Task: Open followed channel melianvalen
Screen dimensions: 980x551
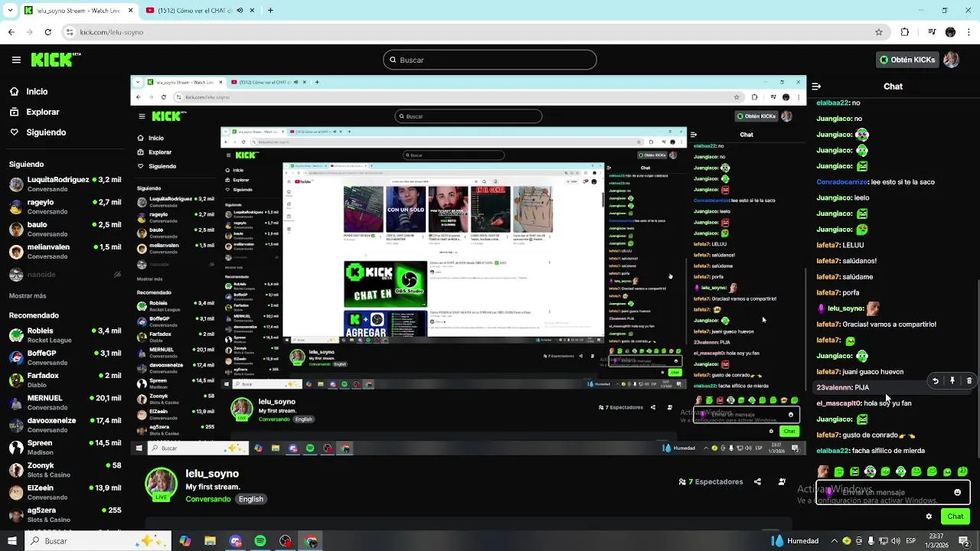Action: click(64, 251)
